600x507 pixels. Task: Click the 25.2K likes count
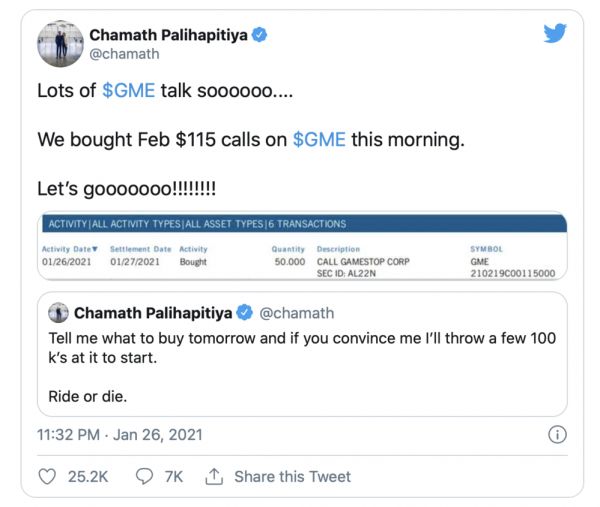pyautogui.click(x=87, y=477)
